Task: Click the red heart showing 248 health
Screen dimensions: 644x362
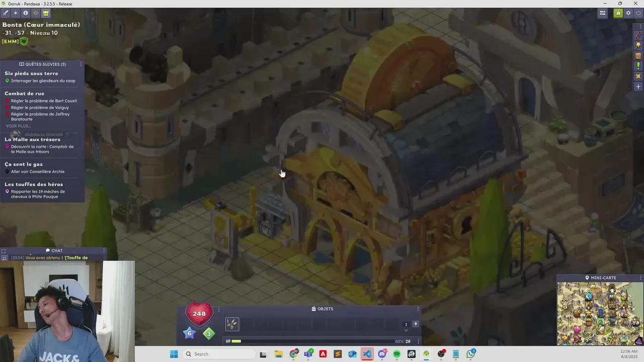Action: (x=199, y=313)
